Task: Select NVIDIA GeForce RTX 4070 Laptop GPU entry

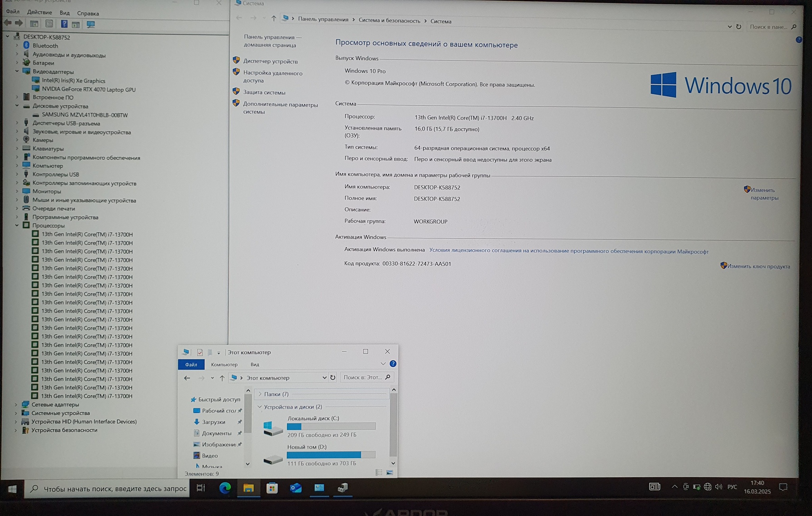Action: pos(89,90)
